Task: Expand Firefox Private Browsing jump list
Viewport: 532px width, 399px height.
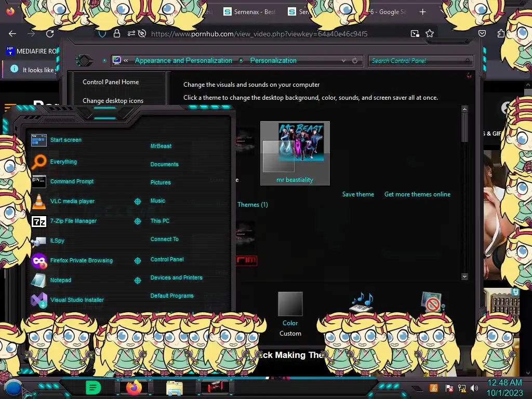Action: tap(137, 261)
